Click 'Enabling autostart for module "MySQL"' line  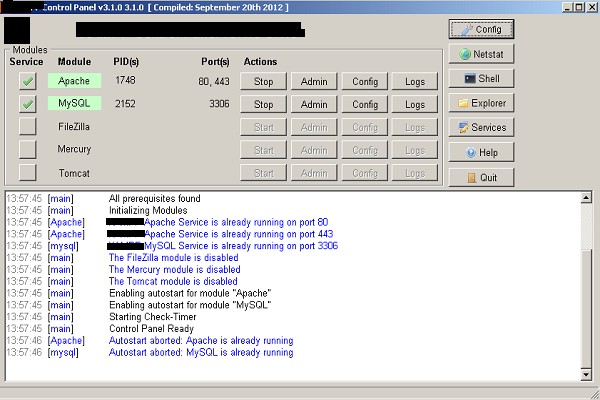point(190,305)
